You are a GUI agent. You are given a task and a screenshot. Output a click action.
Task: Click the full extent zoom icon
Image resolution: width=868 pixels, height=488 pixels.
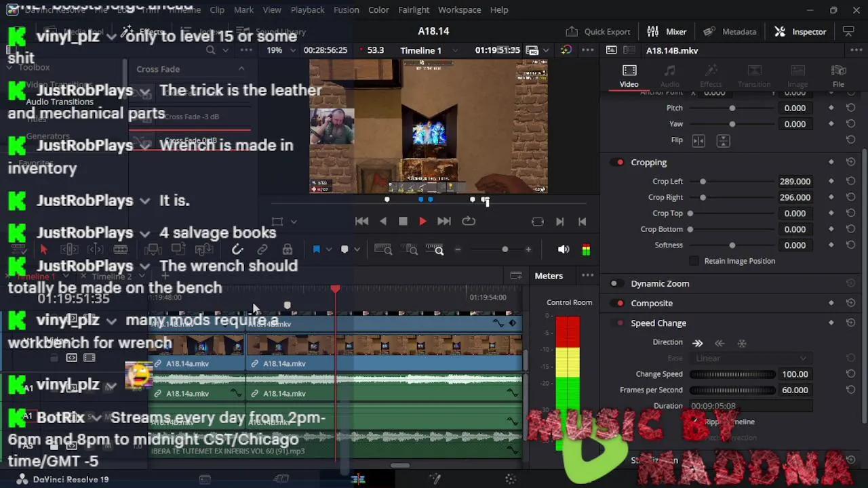383,250
